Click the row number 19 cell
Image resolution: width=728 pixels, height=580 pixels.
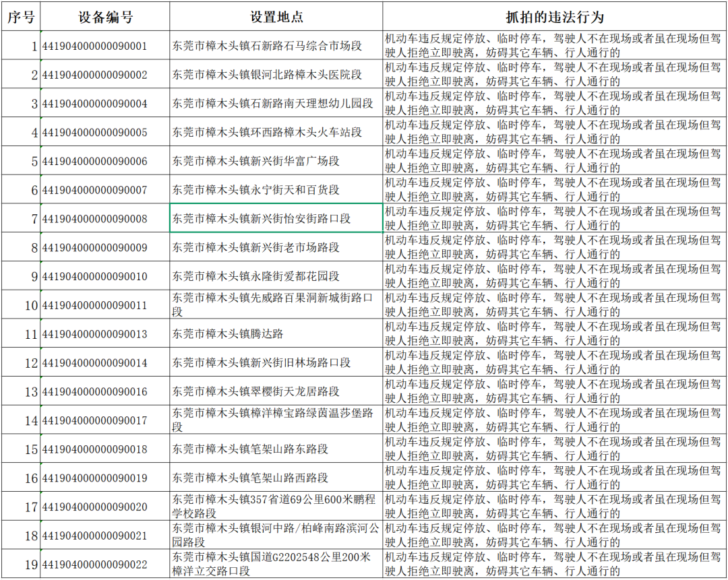click(x=20, y=564)
